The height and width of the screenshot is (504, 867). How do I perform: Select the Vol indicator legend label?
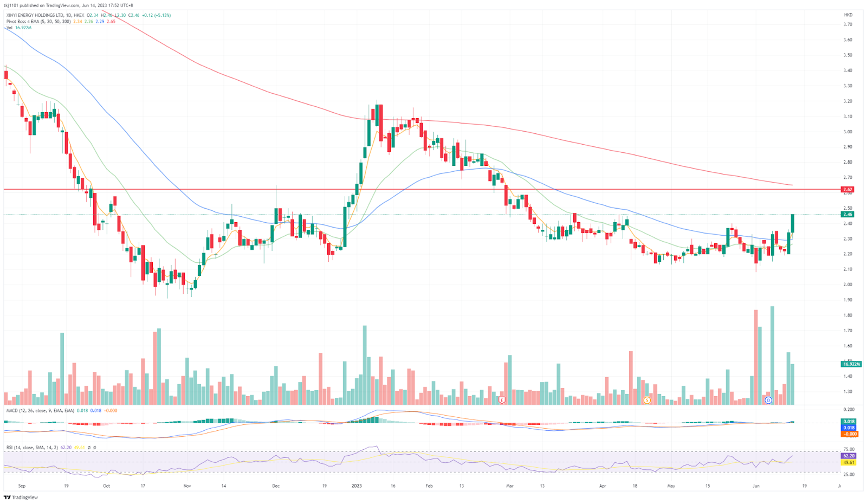(x=9, y=28)
